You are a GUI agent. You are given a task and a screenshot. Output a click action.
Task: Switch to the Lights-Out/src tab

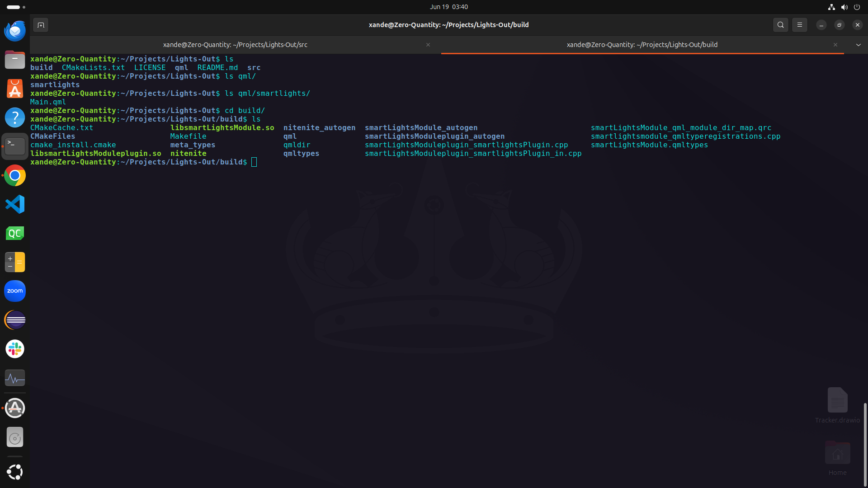[x=235, y=45]
